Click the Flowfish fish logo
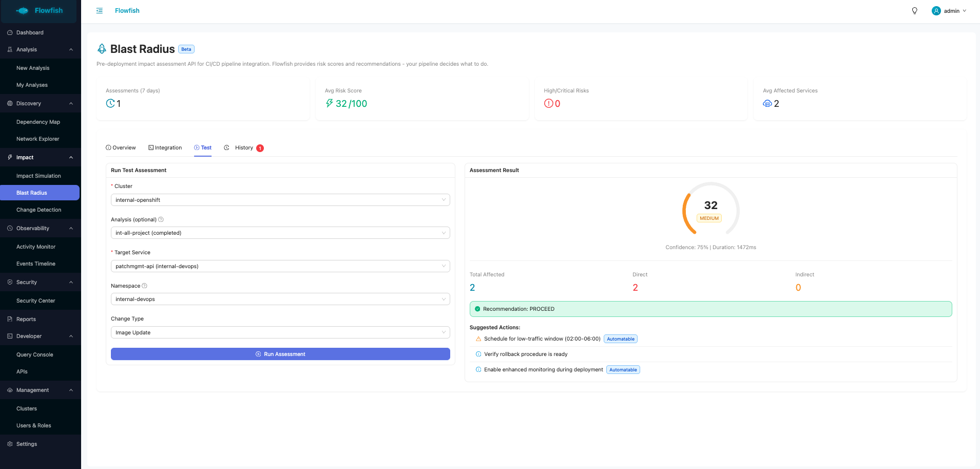980x469 pixels. coord(23,11)
